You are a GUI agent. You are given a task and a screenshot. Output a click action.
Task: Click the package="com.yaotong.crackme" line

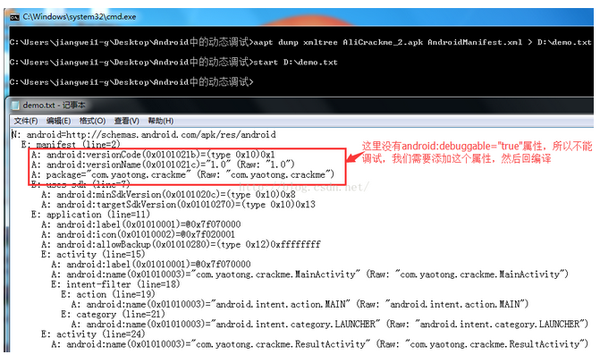click(x=183, y=174)
